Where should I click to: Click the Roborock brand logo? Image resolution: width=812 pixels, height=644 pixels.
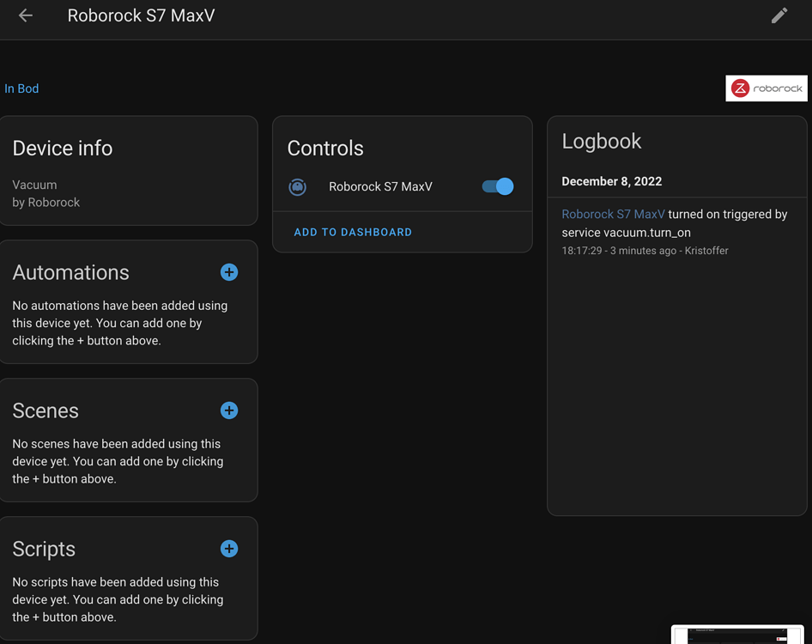(767, 88)
